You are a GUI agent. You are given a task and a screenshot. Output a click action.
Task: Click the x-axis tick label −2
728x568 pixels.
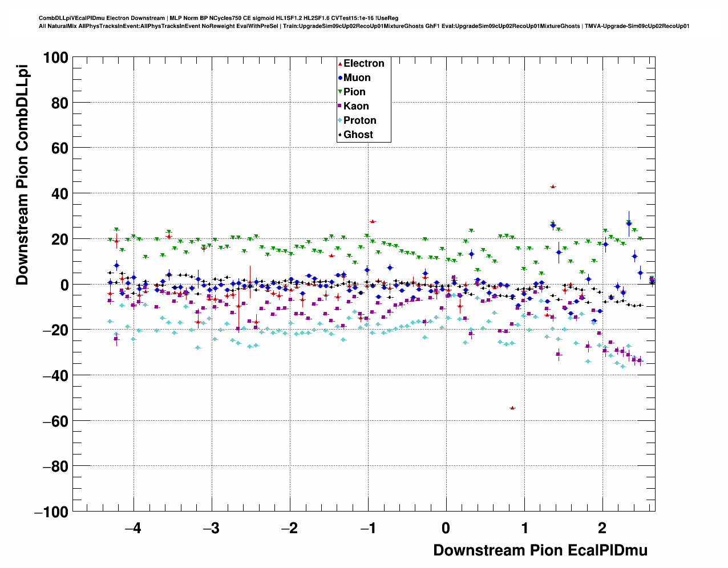(289, 528)
